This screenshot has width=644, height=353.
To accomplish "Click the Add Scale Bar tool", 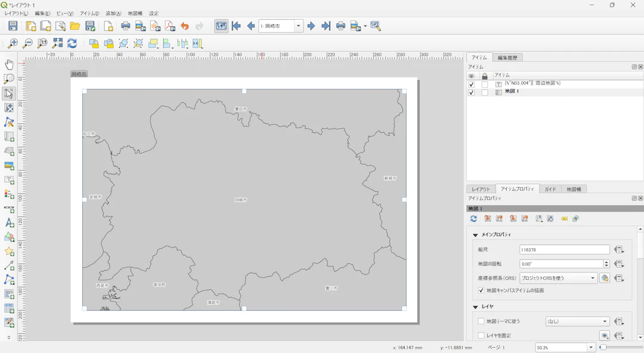I will coord(9,209).
